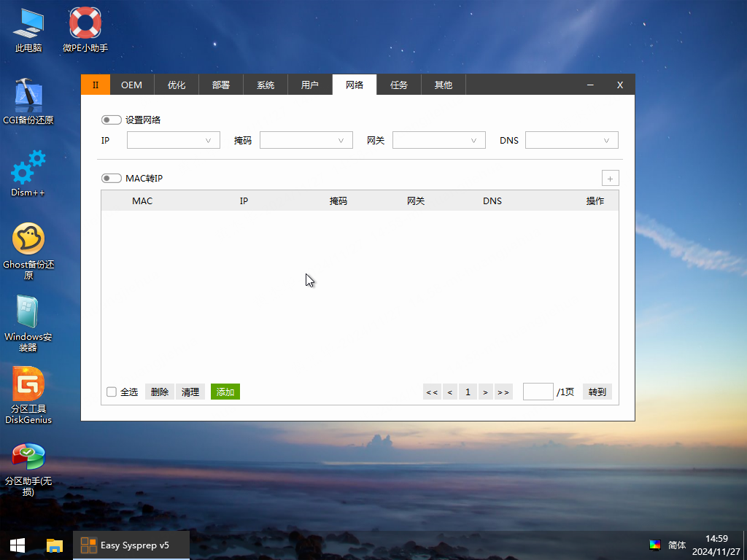
Task: Switch to the 部署 tab
Action: pos(221,85)
